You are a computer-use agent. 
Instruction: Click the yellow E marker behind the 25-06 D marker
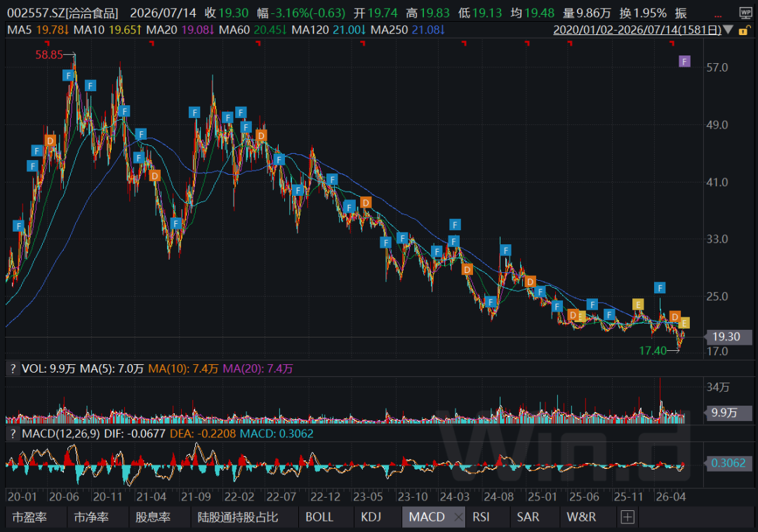(580, 317)
